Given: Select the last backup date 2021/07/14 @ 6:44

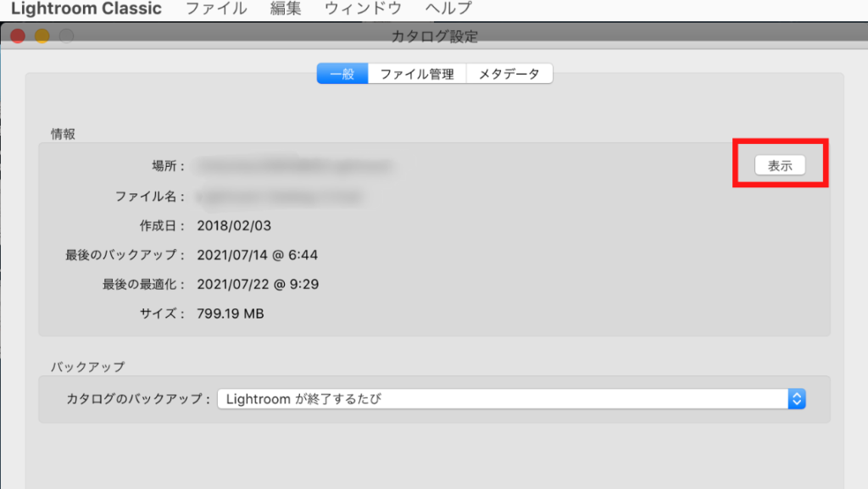Looking at the screenshot, I should click(x=258, y=255).
